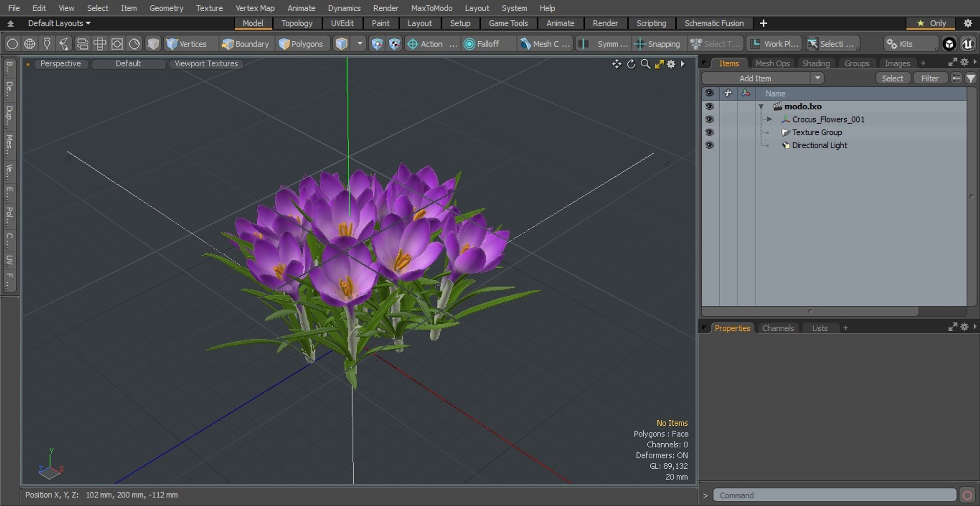Select the pen tool icon in toolbar

pyautogui.click(x=47, y=44)
